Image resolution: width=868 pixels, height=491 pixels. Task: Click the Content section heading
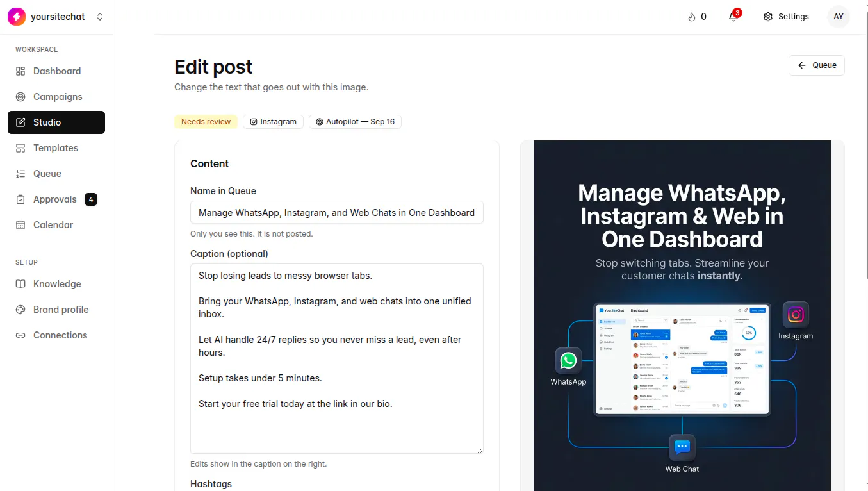click(x=209, y=164)
